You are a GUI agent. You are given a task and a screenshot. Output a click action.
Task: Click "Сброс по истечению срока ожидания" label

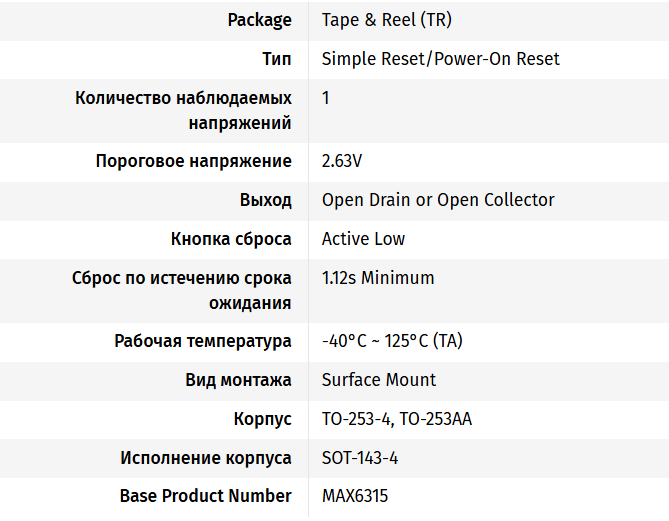pyautogui.click(x=182, y=290)
